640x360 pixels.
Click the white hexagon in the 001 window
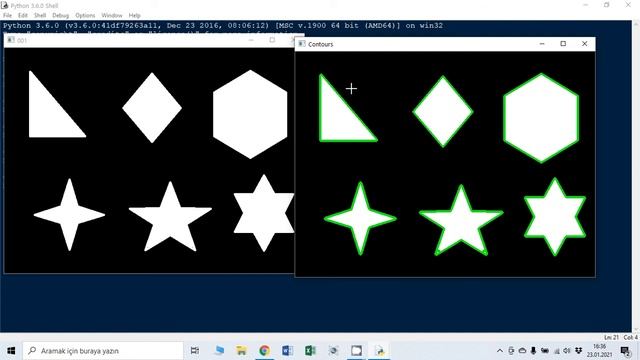250,114
